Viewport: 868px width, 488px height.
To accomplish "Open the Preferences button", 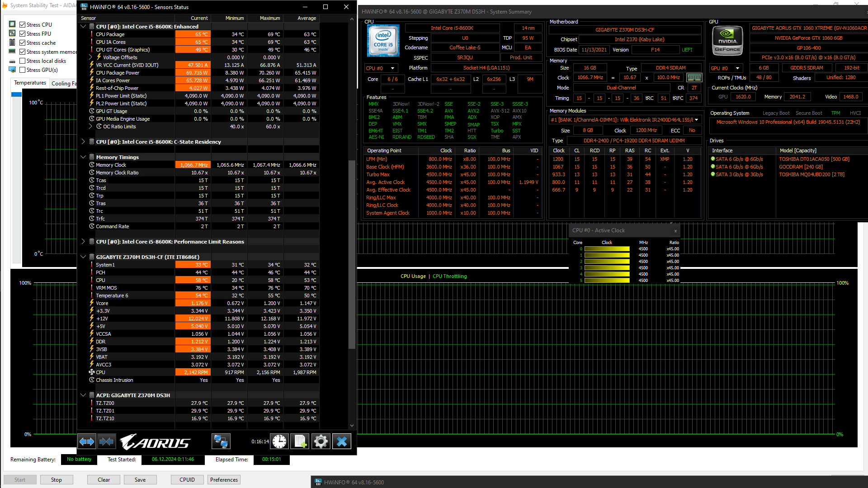I will pyautogui.click(x=224, y=480).
